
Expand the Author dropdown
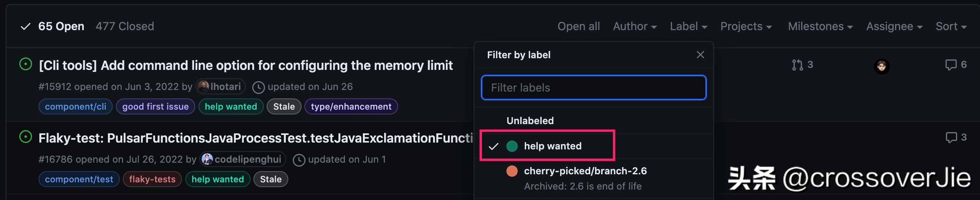(x=635, y=27)
